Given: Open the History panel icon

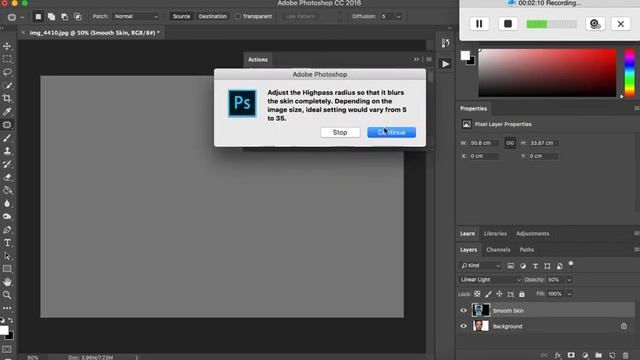Looking at the screenshot, I should 445,43.
